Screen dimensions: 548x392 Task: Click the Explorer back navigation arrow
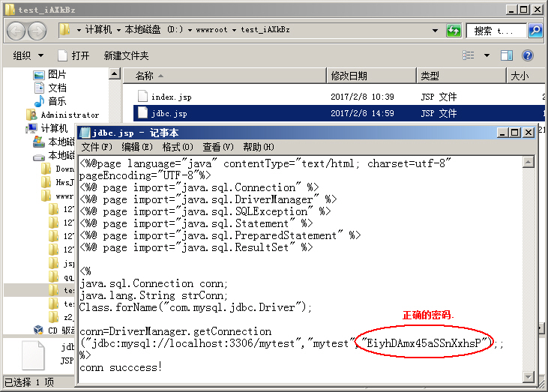[16, 31]
